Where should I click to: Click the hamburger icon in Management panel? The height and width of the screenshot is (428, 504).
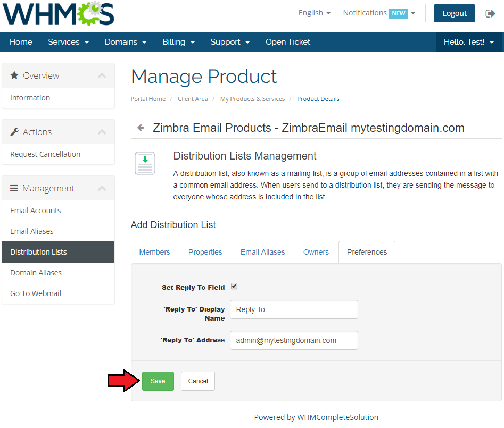14,188
